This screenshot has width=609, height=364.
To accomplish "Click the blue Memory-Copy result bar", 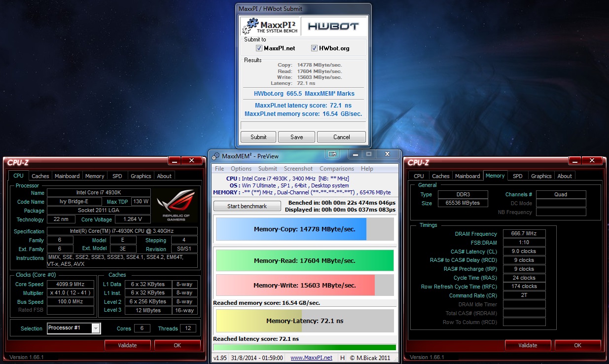I will click(305, 229).
